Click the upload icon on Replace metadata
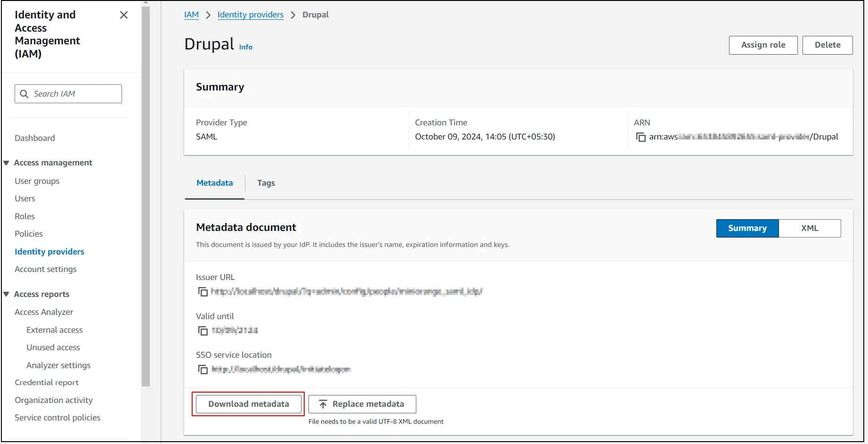Viewport: 868px width, 444px height. (323, 404)
